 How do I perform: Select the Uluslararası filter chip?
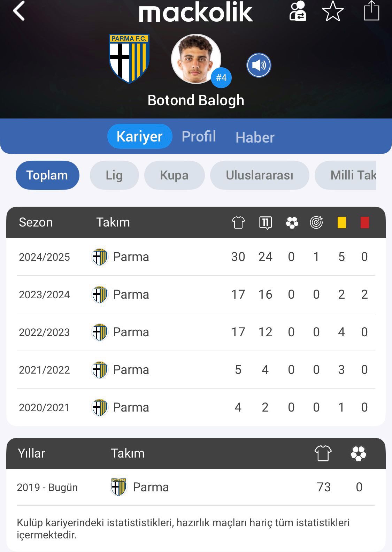pos(260,175)
